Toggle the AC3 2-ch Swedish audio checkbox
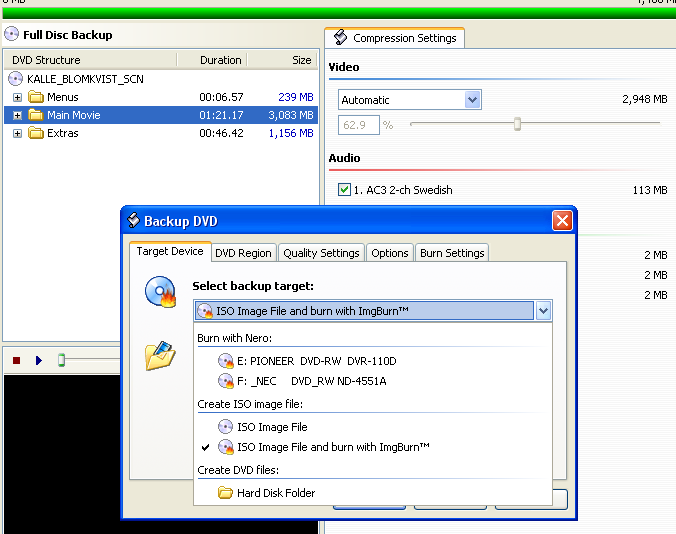This screenshot has height=534, width=676. click(344, 190)
